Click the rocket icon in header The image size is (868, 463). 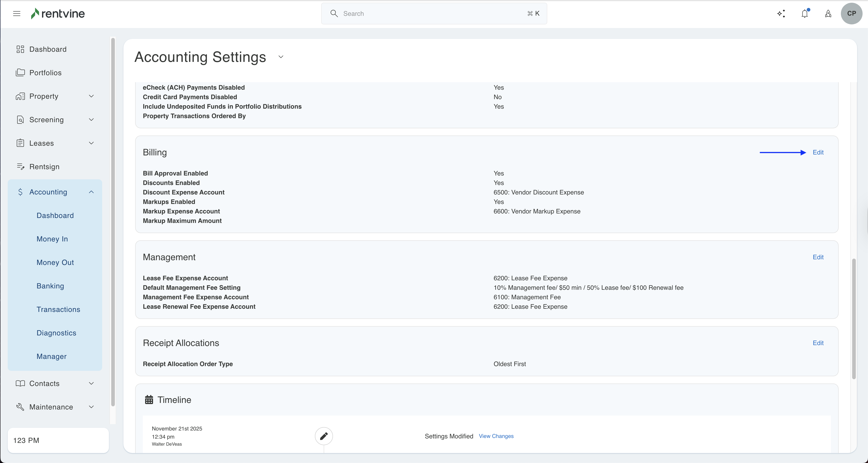pyautogui.click(x=828, y=14)
